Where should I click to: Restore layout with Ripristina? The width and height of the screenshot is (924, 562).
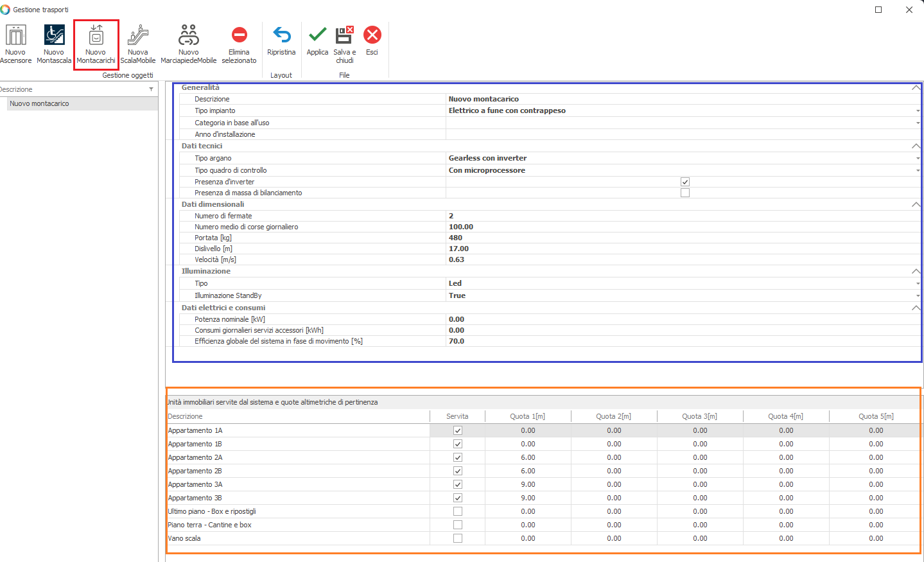[281, 36]
